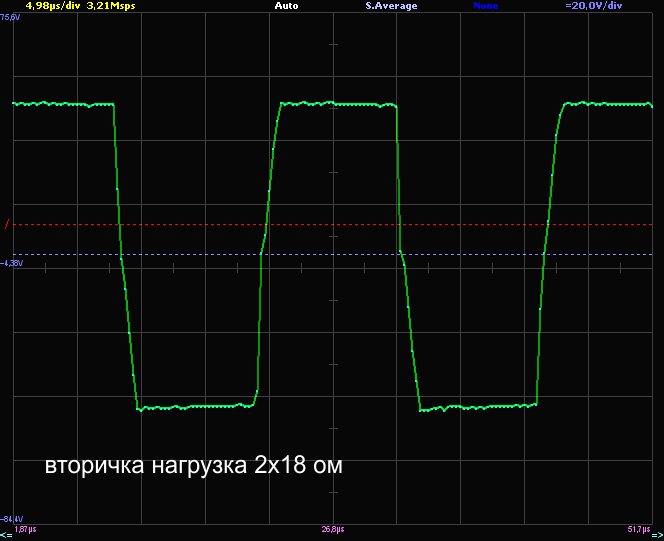The width and height of the screenshot is (664, 541).
Task: Click the -84,4V bottom voltage label
Action: coord(12,519)
